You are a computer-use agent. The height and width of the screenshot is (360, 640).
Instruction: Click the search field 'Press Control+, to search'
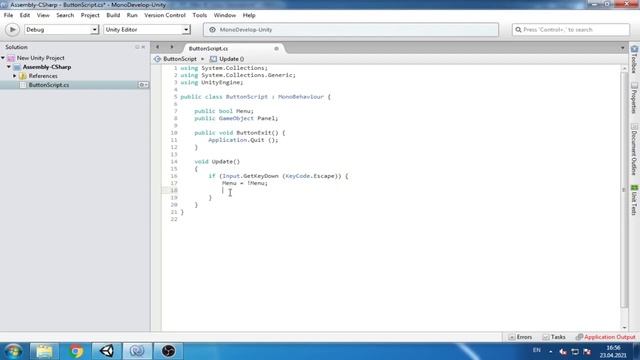[571, 30]
